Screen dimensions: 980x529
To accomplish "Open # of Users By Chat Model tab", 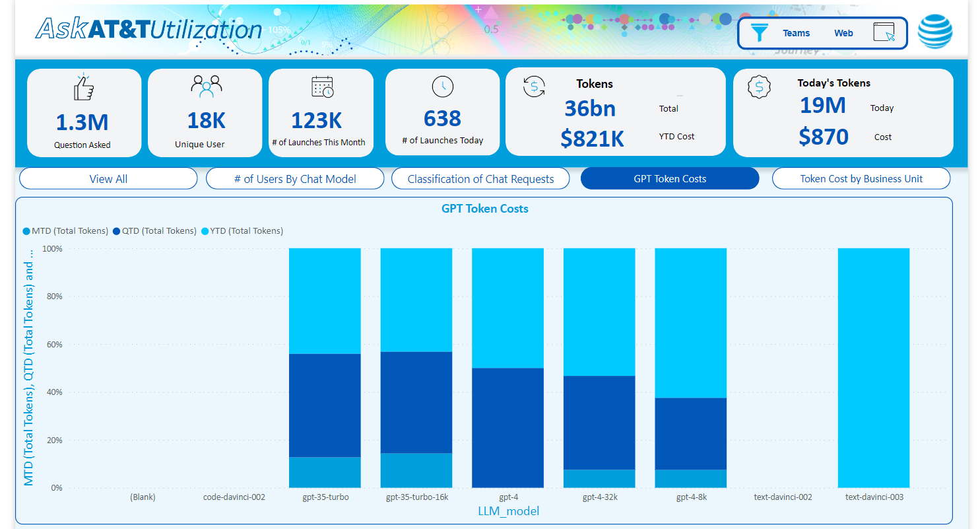I will pos(295,178).
